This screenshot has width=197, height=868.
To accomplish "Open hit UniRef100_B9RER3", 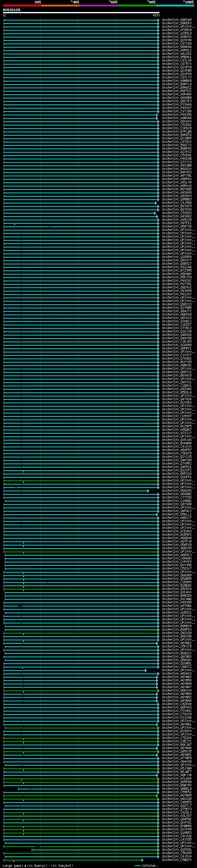I will pos(177,23).
